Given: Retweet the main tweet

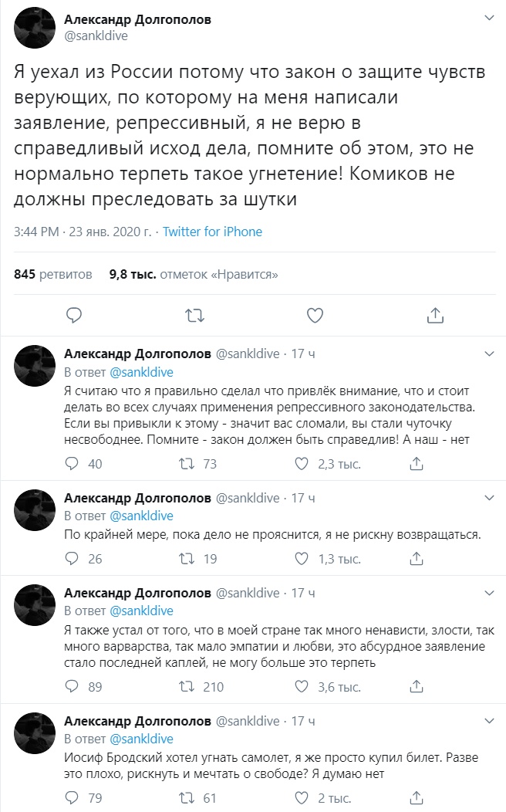Looking at the screenshot, I should (x=195, y=315).
